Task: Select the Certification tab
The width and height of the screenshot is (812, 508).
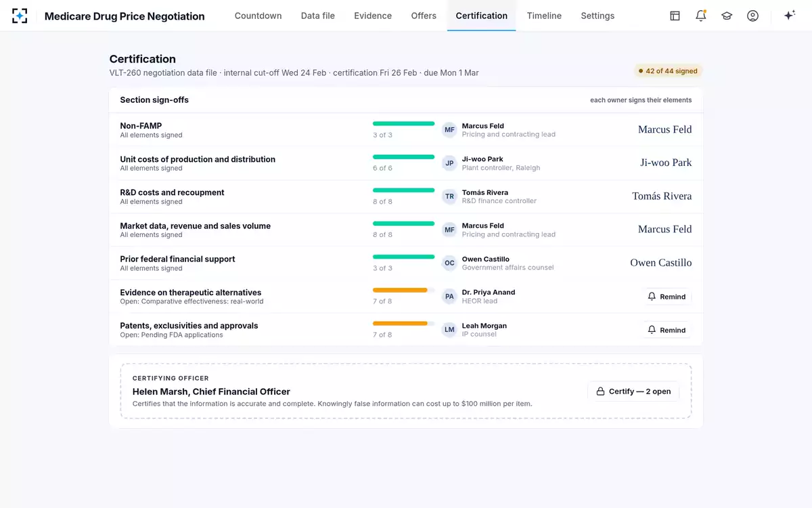Action: 482,16
